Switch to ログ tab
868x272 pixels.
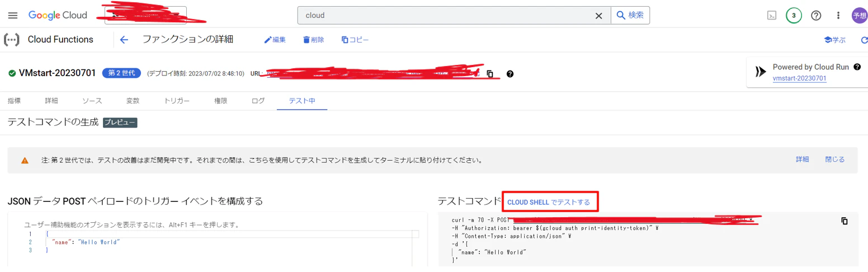pos(258,101)
